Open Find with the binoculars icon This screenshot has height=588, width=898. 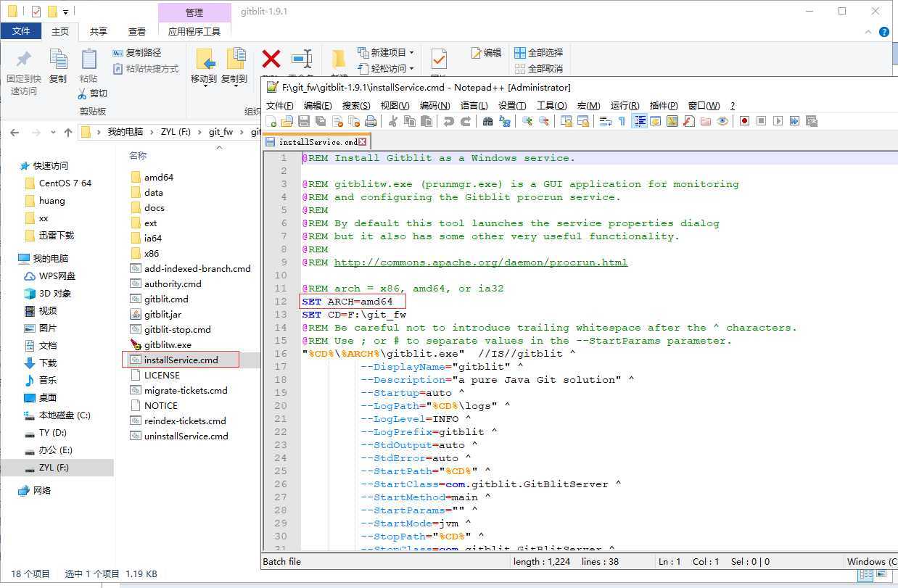coord(488,121)
